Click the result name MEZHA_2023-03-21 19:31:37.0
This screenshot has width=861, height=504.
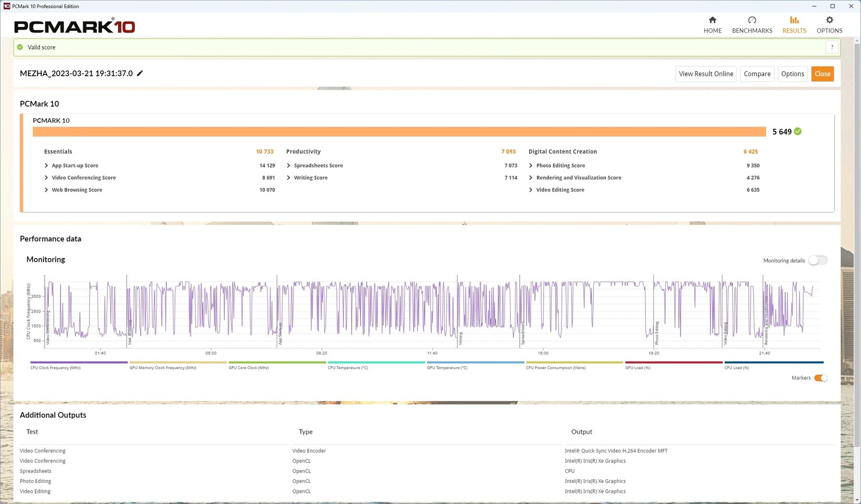(76, 73)
